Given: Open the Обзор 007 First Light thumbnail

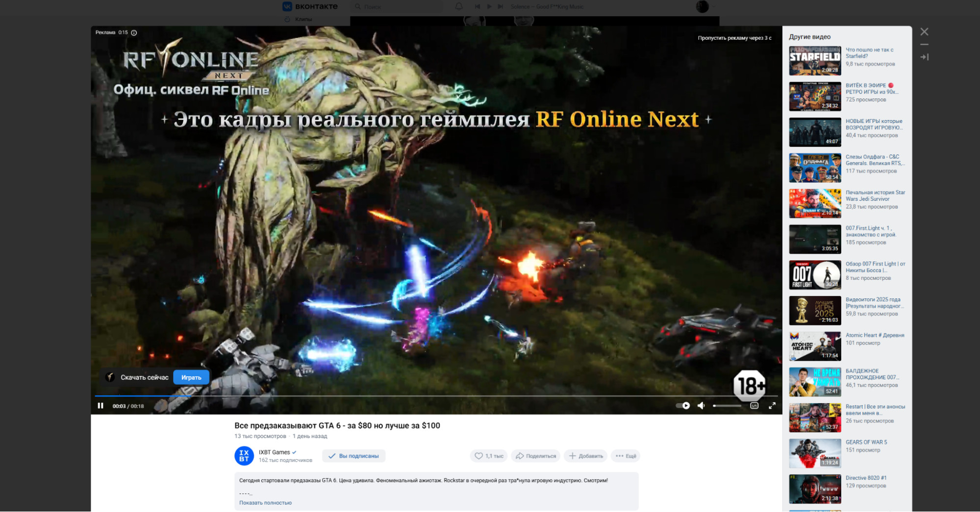Looking at the screenshot, I should (x=815, y=275).
